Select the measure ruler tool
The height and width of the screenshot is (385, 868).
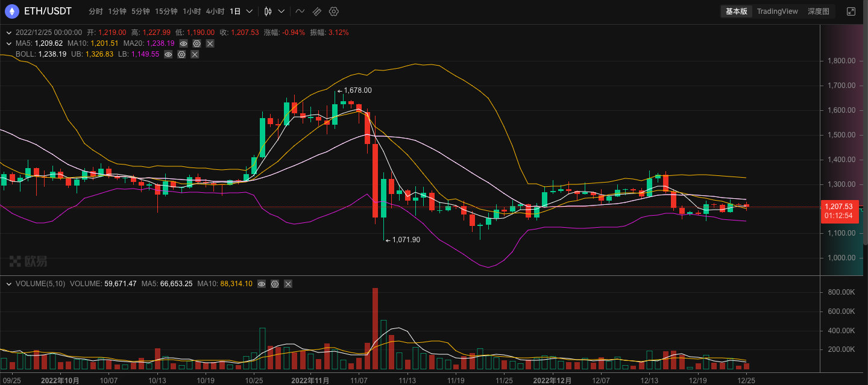[x=316, y=11]
